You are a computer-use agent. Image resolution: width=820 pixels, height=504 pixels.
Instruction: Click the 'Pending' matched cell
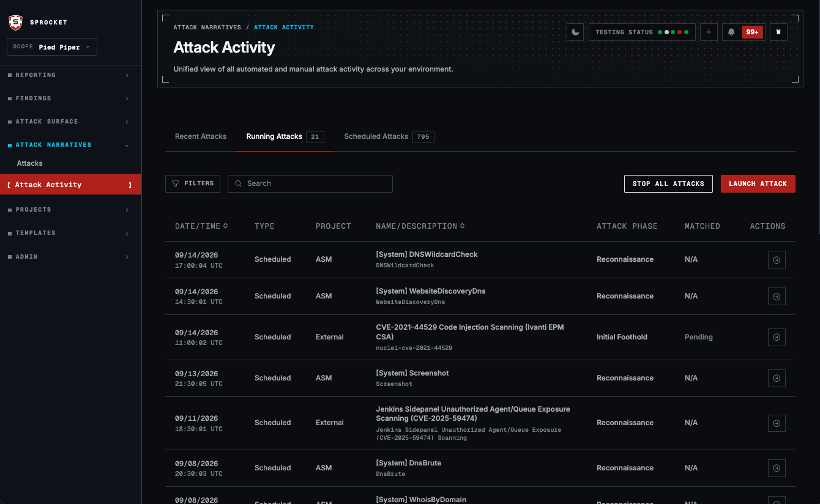(x=699, y=337)
